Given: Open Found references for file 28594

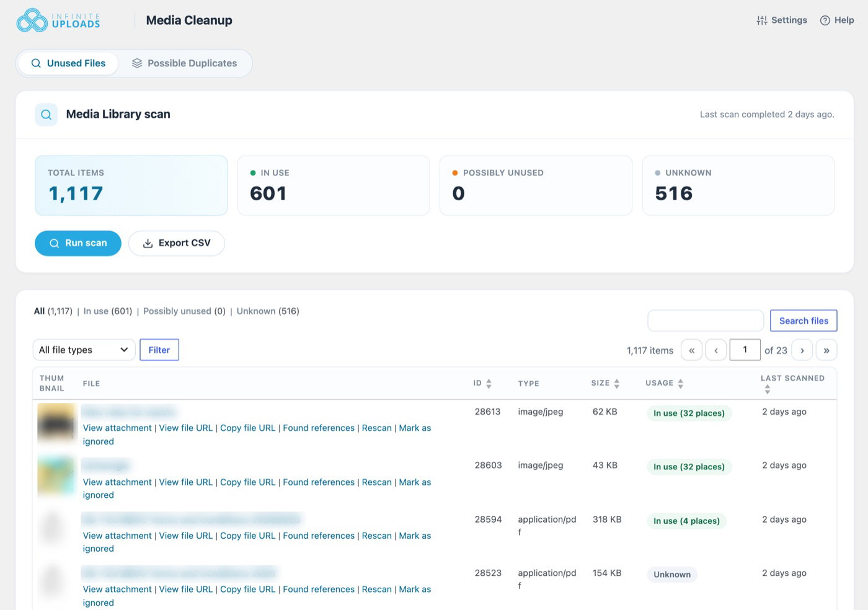Looking at the screenshot, I should (319, 536).
